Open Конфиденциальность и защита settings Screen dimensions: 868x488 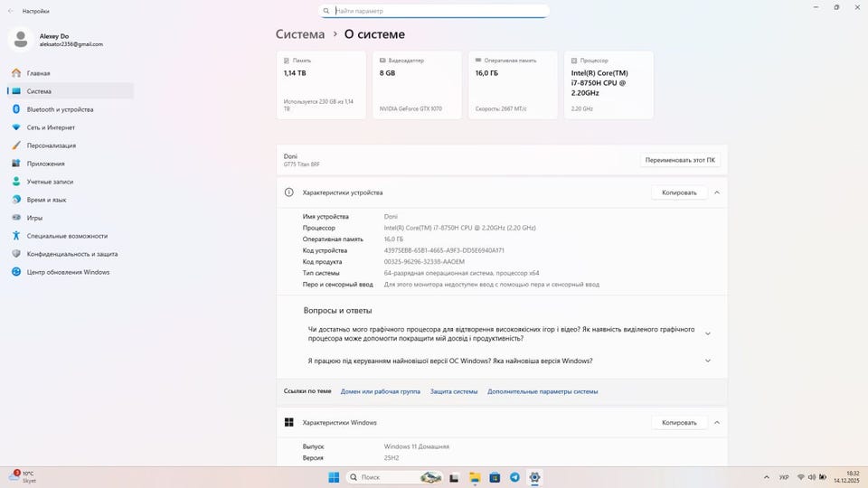pos(71,254)
